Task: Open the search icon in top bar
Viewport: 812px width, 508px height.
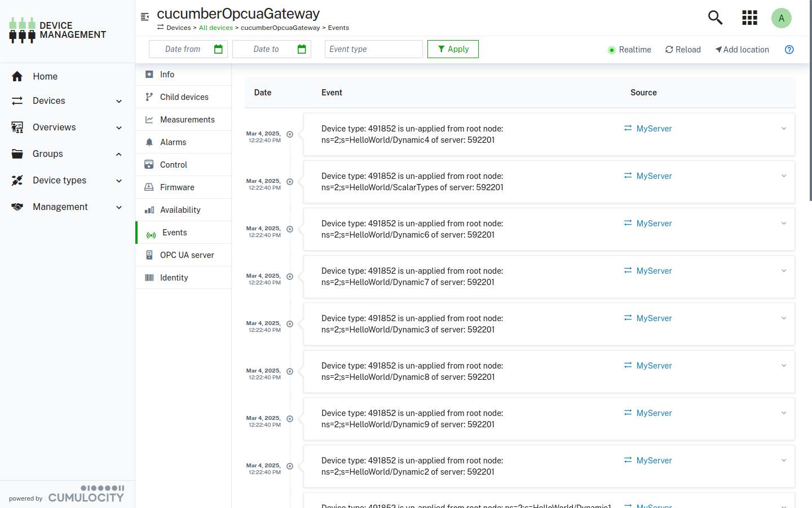Action: coord(715,17)
